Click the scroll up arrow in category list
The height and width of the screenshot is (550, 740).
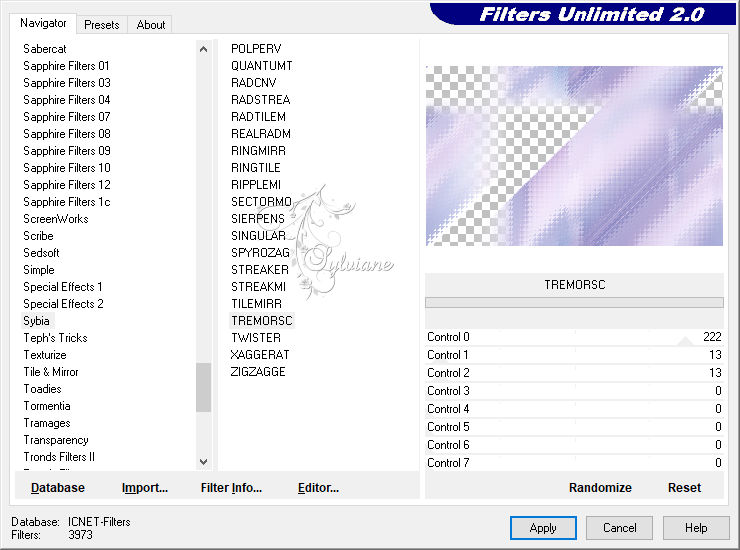pos(203,49)
